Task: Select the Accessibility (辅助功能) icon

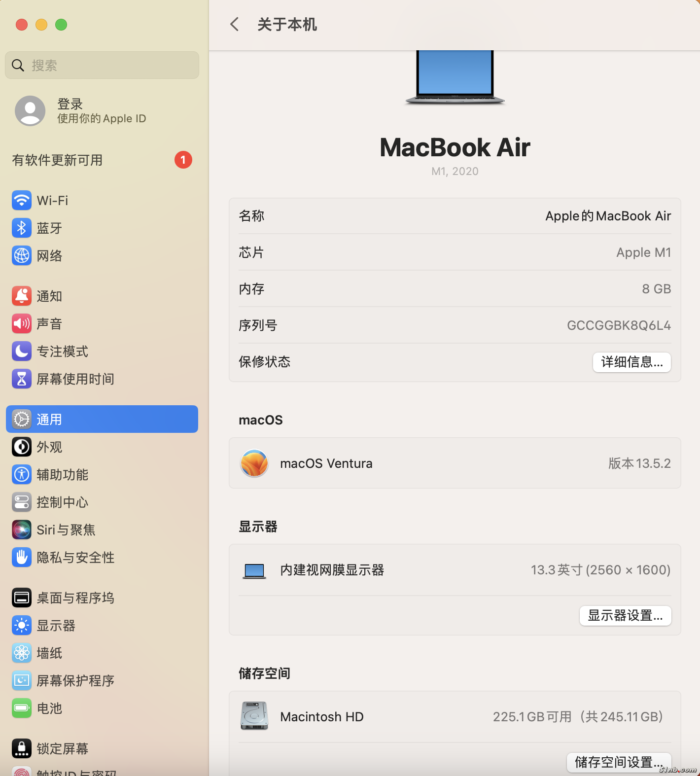Action: [x=22, y=474]
